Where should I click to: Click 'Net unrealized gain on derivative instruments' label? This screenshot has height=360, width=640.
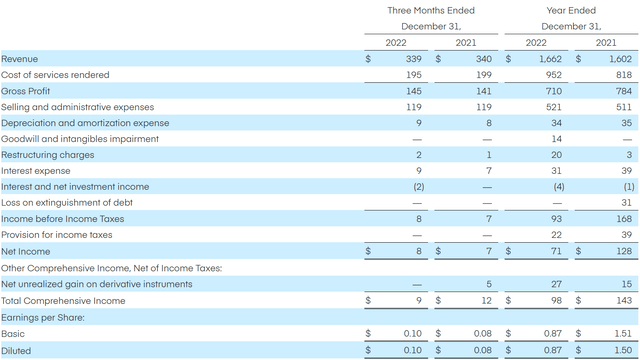(97, 284)
